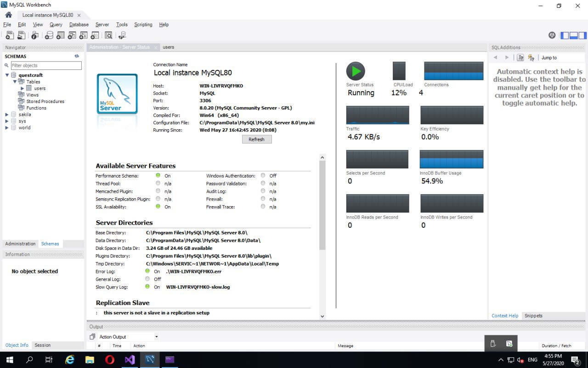Get help for current caret position
This screenshot has width=588, height=368.
point(520,57)
